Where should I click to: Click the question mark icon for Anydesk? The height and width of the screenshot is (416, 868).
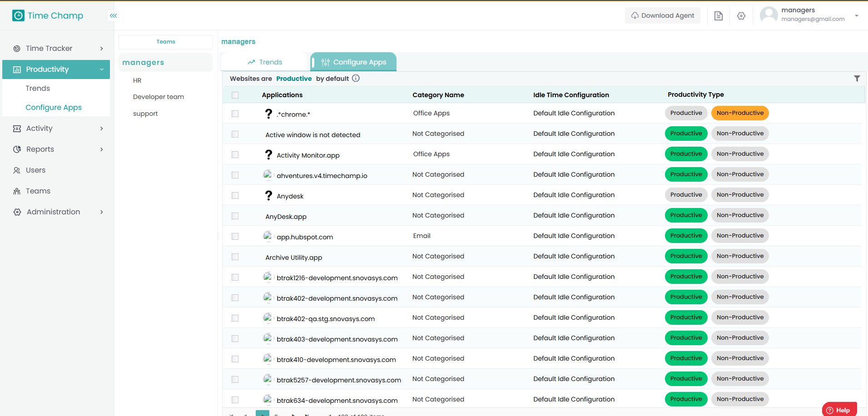tap(269, 195)
